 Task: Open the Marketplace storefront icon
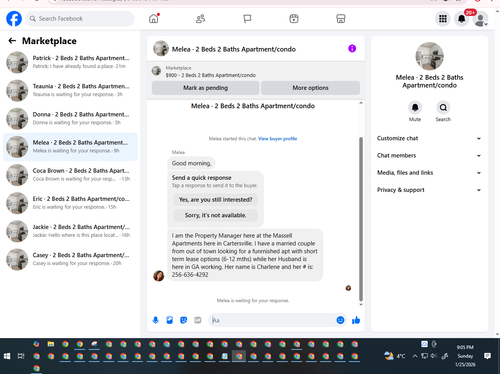(x=341, y=19)
